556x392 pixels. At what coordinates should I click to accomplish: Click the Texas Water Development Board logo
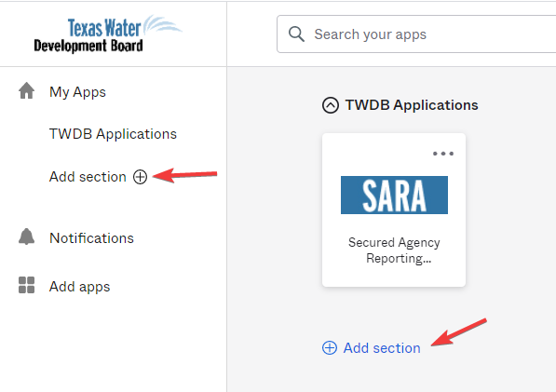(107, 34)
